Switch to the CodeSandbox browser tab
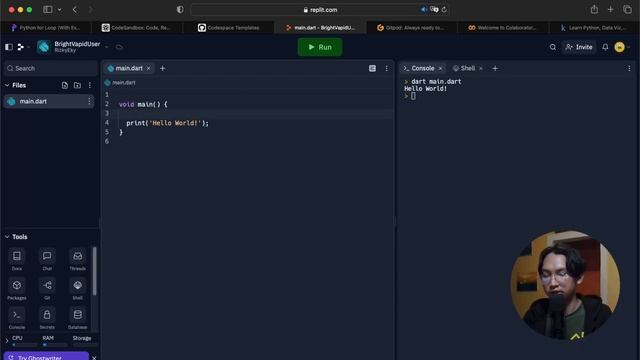Screen dimensions: 640x360 137,28
